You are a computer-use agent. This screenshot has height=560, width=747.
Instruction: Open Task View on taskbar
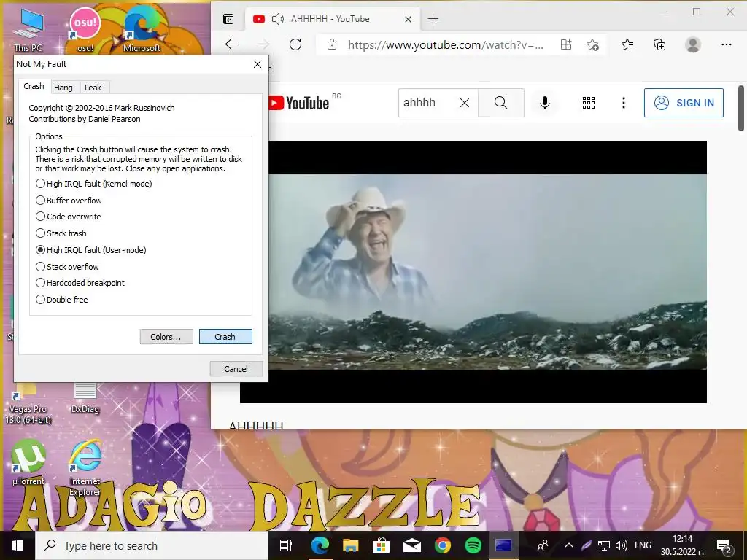pos(285,545)
